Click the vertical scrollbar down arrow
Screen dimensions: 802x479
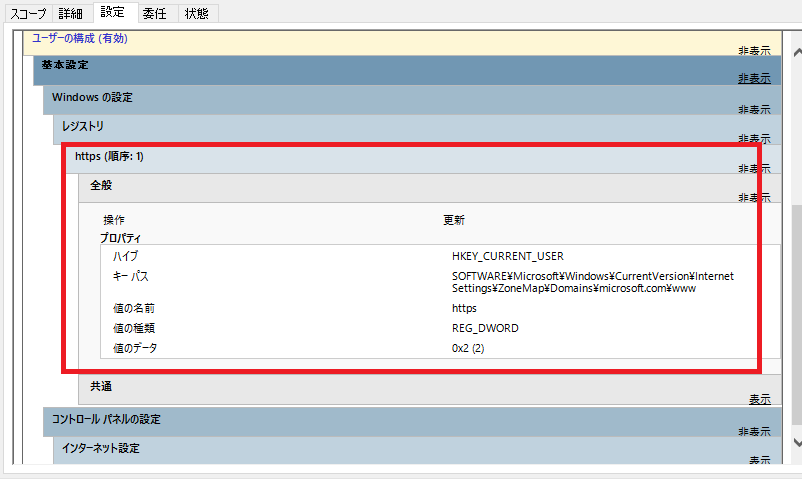click(796, 442)
